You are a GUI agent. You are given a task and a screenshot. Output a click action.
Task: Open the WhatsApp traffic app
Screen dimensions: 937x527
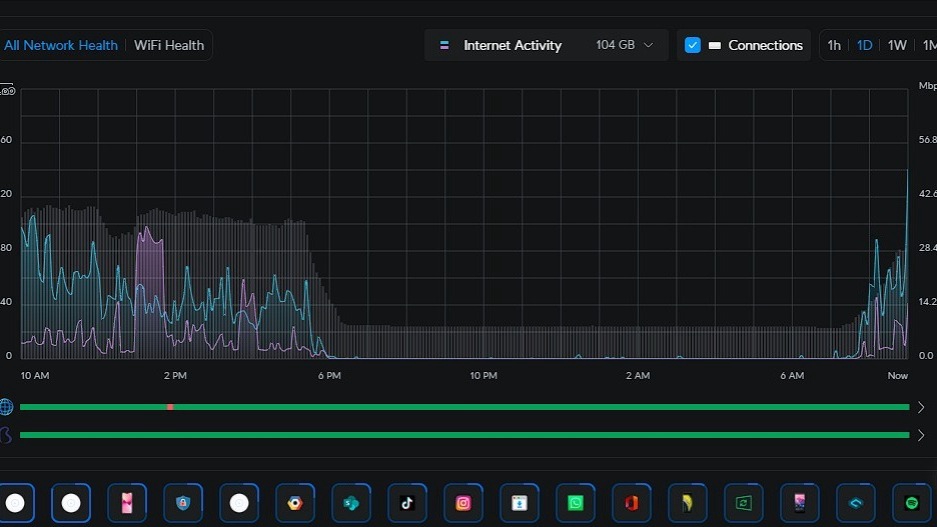click(575, 503)
